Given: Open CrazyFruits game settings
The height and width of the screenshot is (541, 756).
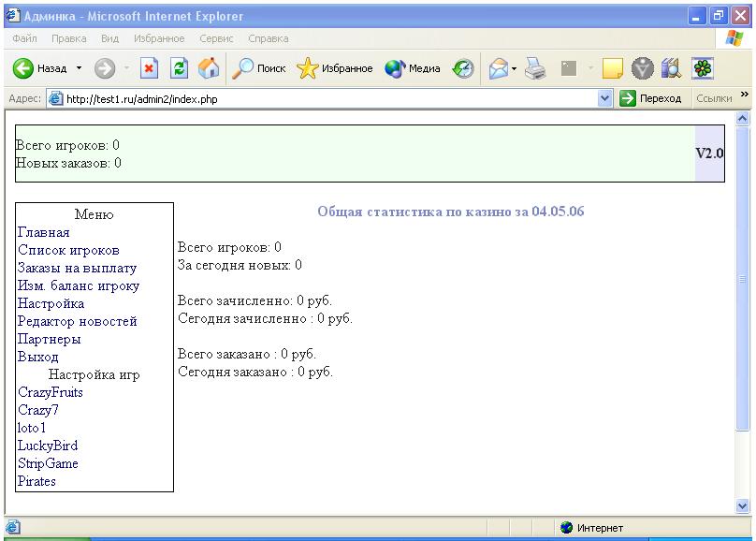Looking at the screenshot, I should coord(51,392).
